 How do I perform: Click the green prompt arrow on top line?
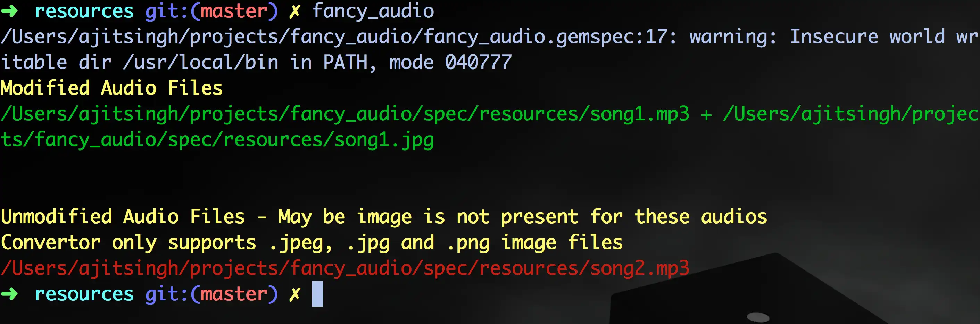click(x=9, y=11)
